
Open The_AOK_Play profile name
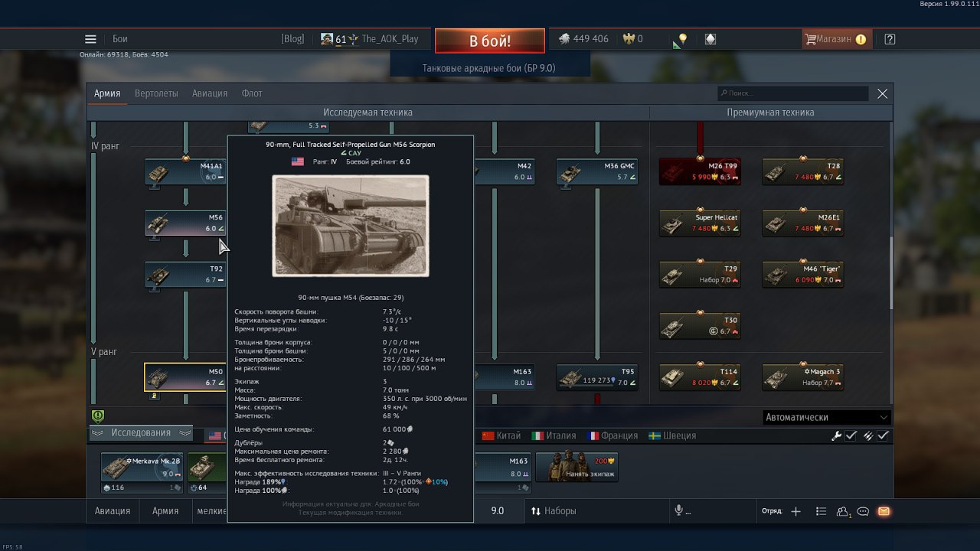(x=390, y=39)
